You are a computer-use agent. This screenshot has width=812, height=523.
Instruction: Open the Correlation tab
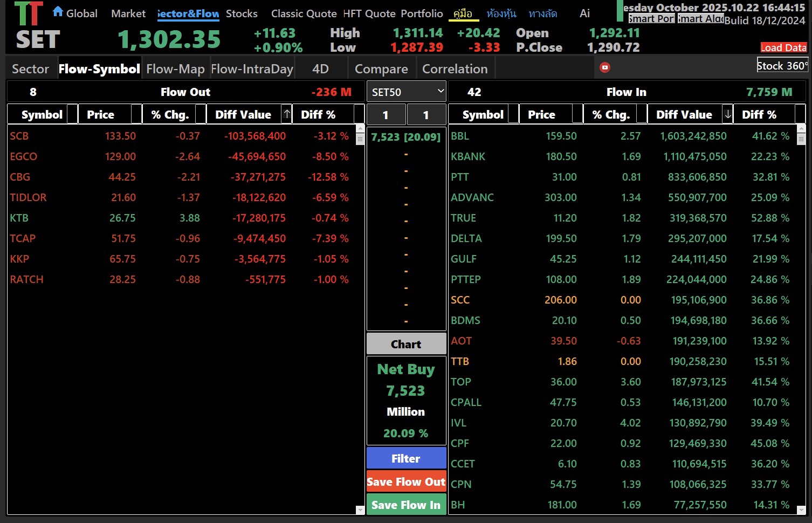(455, 69)
